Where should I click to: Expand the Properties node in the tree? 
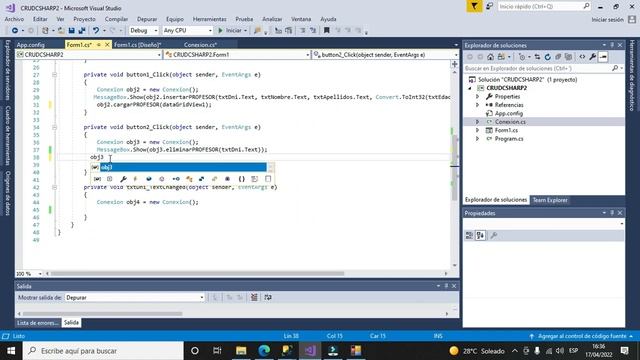(478, 97)
